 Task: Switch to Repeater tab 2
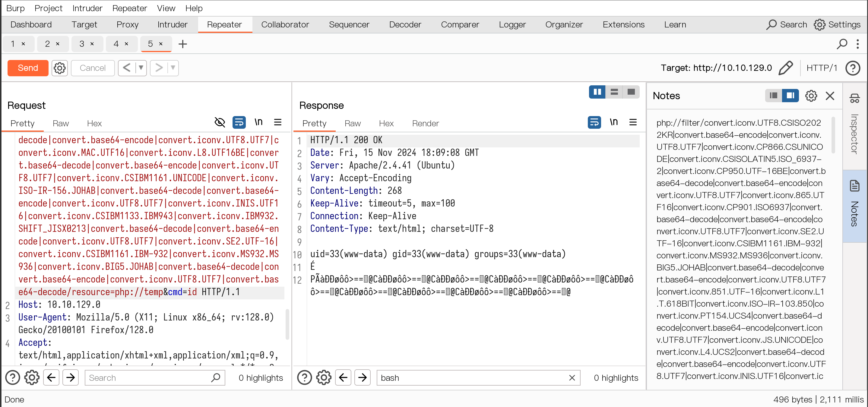[x=48, y=44]
